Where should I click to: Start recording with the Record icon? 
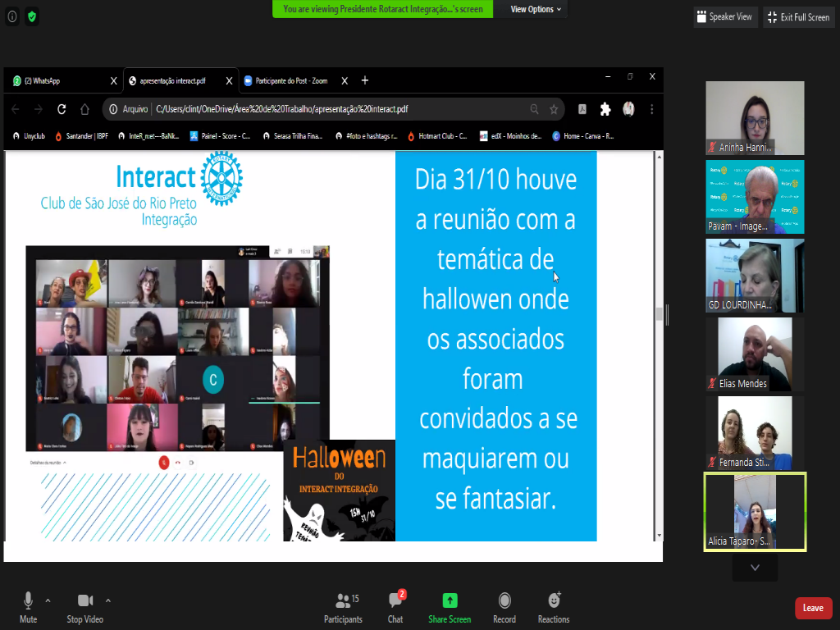coord(504,605)
